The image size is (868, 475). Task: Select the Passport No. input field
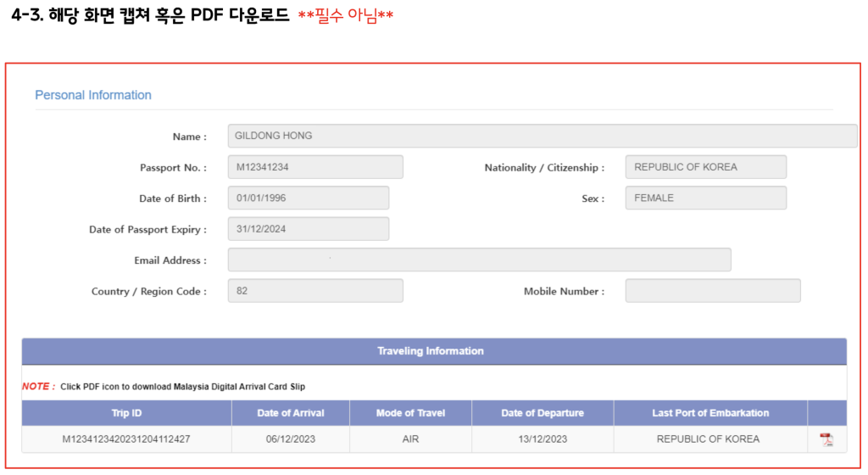pos(315,167)
